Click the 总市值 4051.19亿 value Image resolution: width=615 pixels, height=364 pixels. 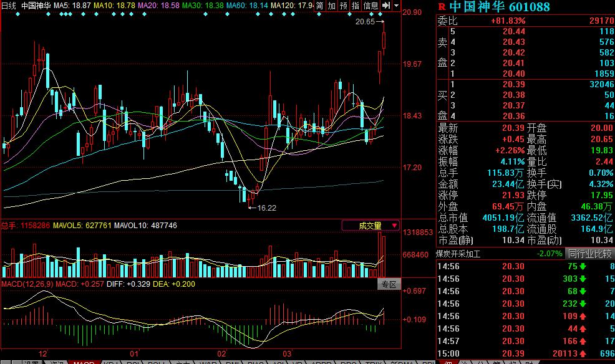click(503, 218)
